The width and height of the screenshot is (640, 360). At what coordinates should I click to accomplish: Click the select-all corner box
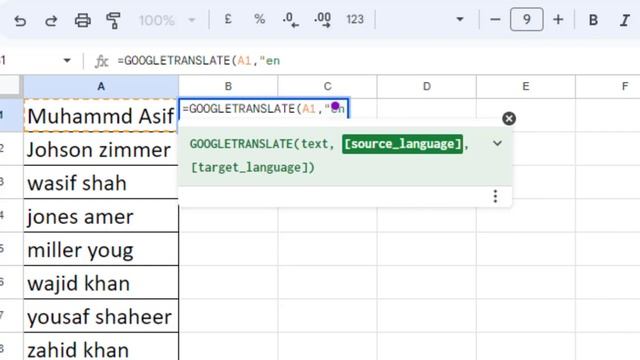point(10,86)
